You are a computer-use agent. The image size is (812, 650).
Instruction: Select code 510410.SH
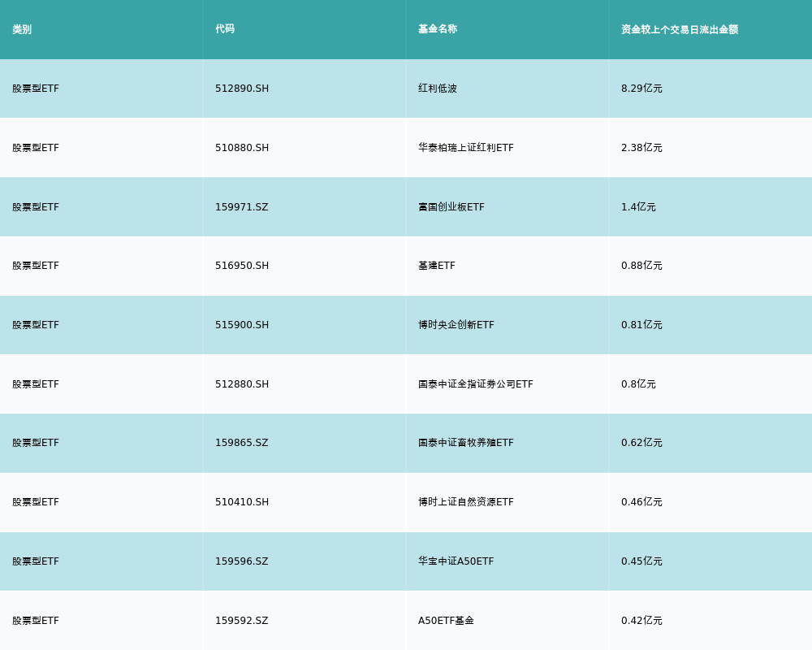point(242,502)
